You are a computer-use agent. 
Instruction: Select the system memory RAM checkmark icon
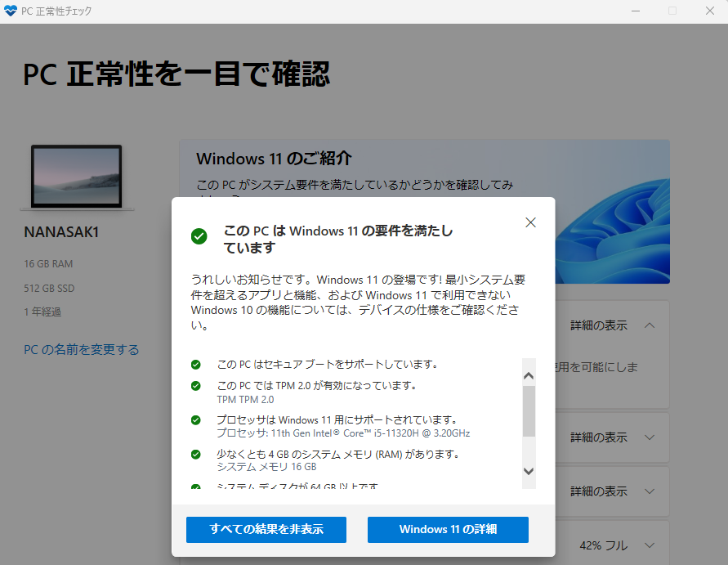196,453
